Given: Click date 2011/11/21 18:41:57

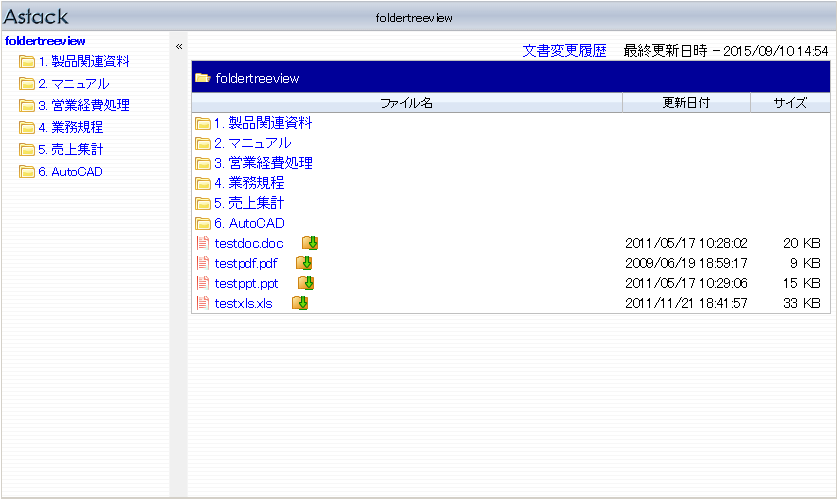Looking at the screenshot, I should (x=686, y=303).
